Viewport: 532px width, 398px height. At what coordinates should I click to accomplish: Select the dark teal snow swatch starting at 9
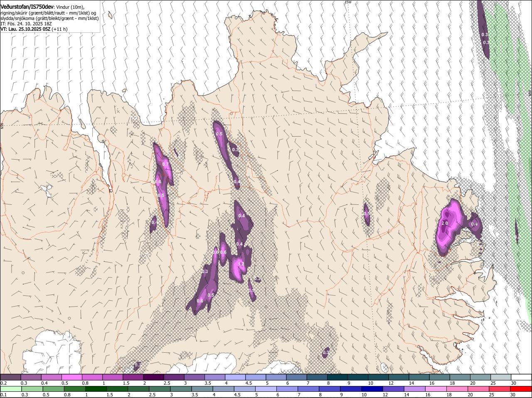358,377
